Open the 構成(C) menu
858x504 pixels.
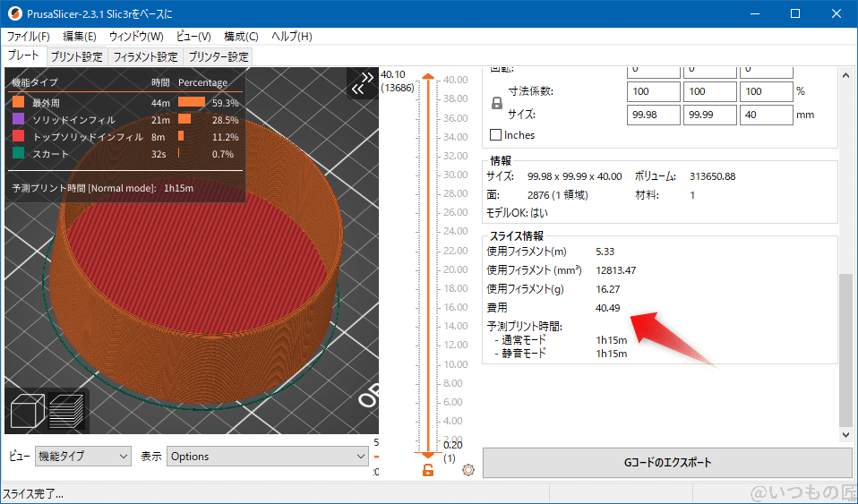(241, 37)
